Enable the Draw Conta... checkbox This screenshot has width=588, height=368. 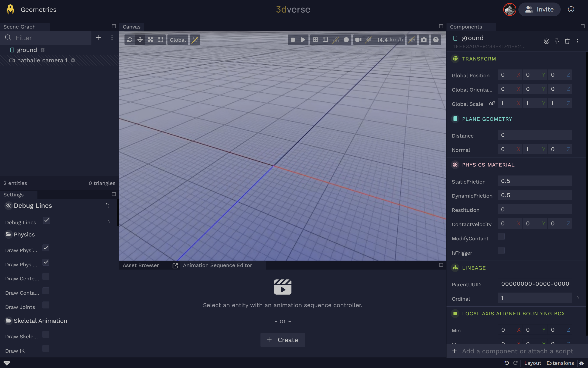click(x=46, y=291)
